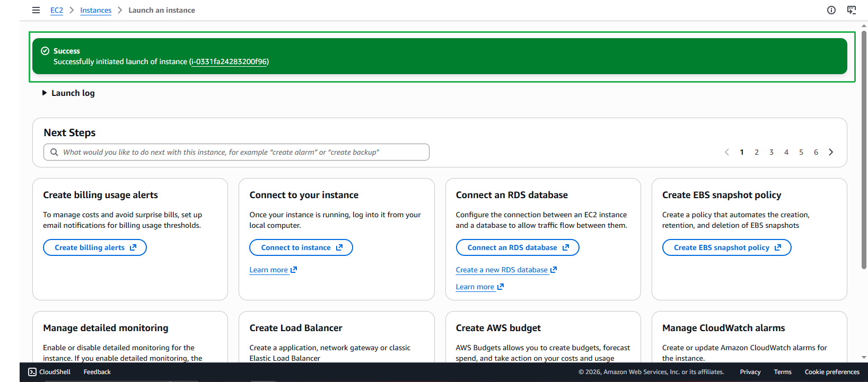Open the hamburger navigation menu
Screen dimensions: 868x382
point(36,10)
